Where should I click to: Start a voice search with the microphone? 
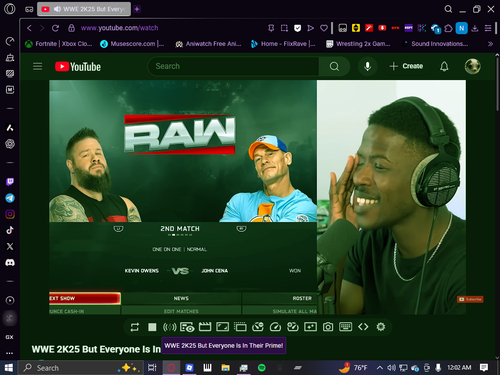(367, 66)
